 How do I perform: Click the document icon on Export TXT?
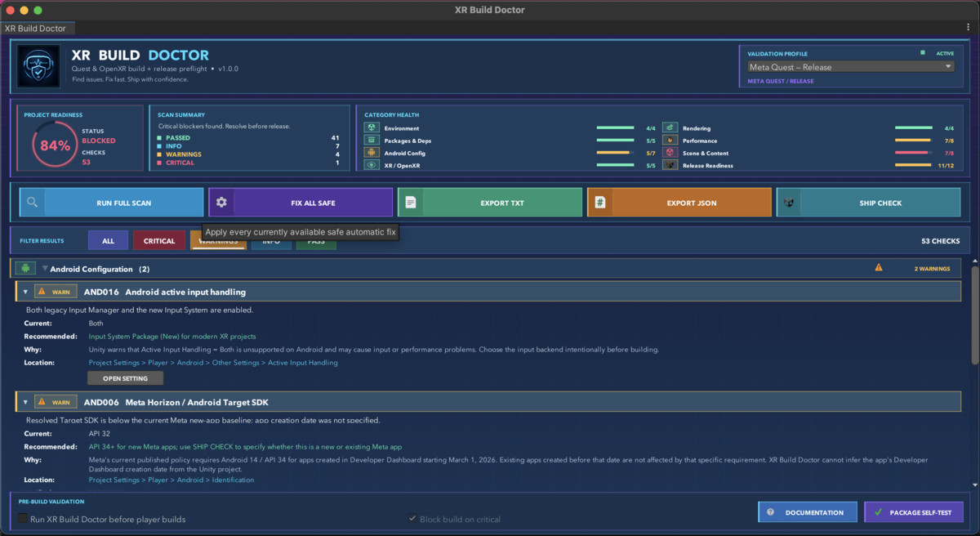(x=411, y=203)
